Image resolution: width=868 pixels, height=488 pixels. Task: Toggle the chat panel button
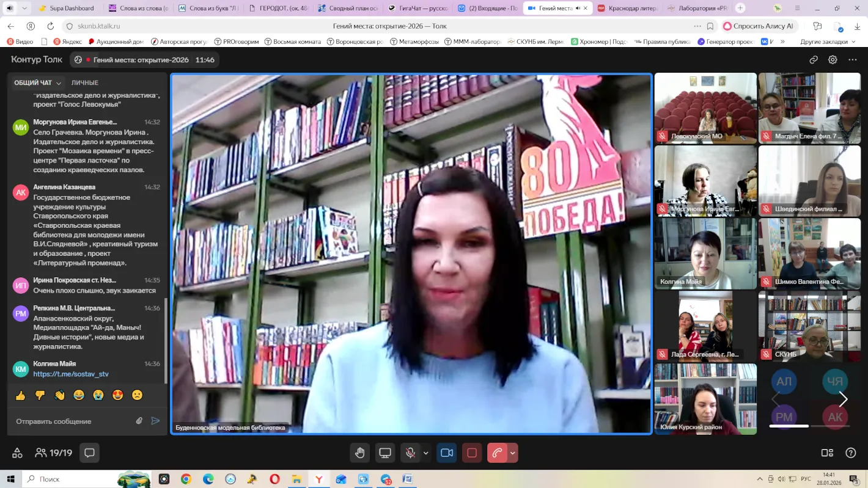(89, 453)
